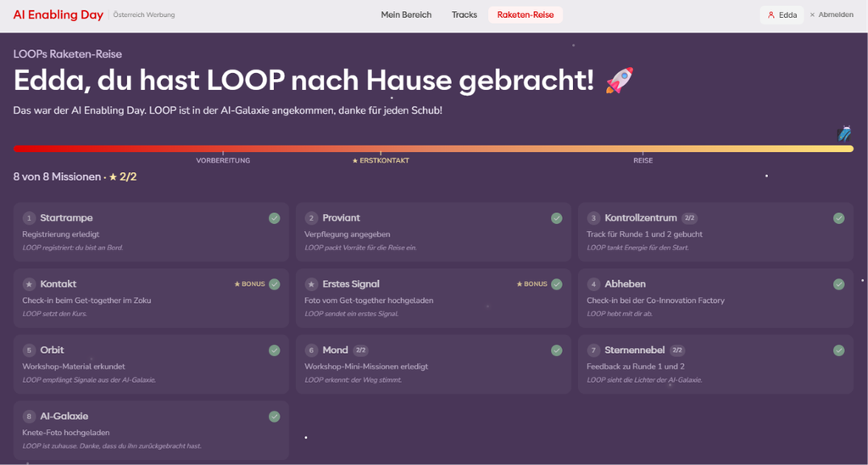Click the Erstkontakt star marker on progress bar
The height and width of the screenshot is (465, 868).
tap(381, 160)
